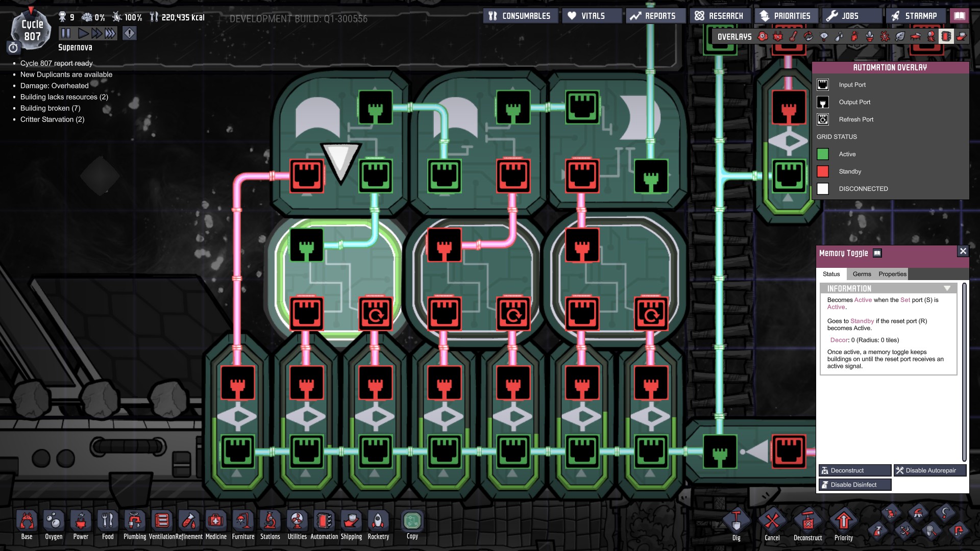Collapse the Information section
The height and width of the screenshot is (551, 980).
click(947, 289)
